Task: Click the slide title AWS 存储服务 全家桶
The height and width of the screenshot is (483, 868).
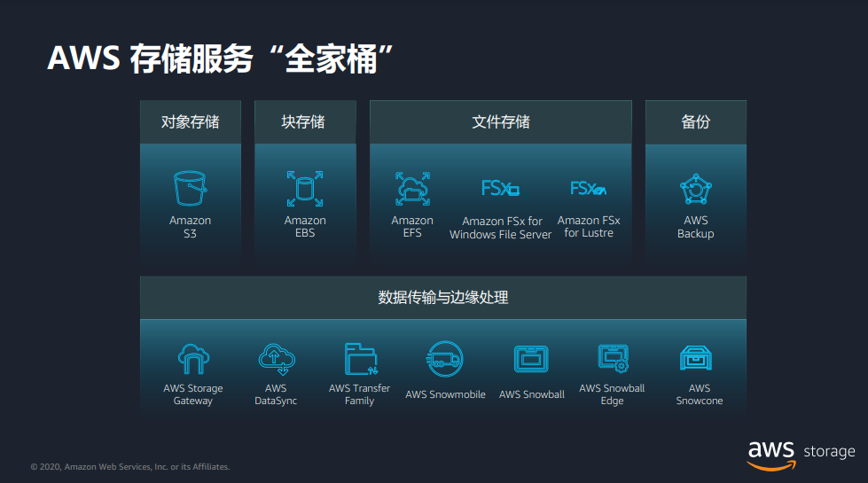Action: click(220, 58)
